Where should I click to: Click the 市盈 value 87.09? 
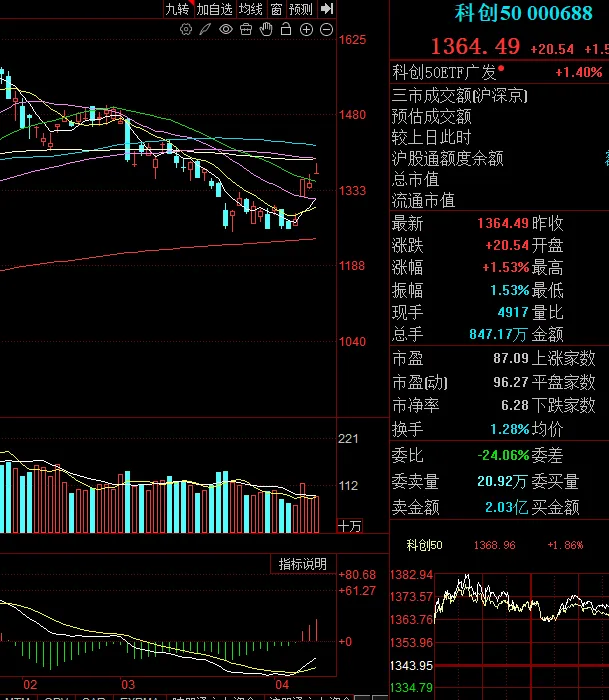pyautogui.click(x=511, y=358)
